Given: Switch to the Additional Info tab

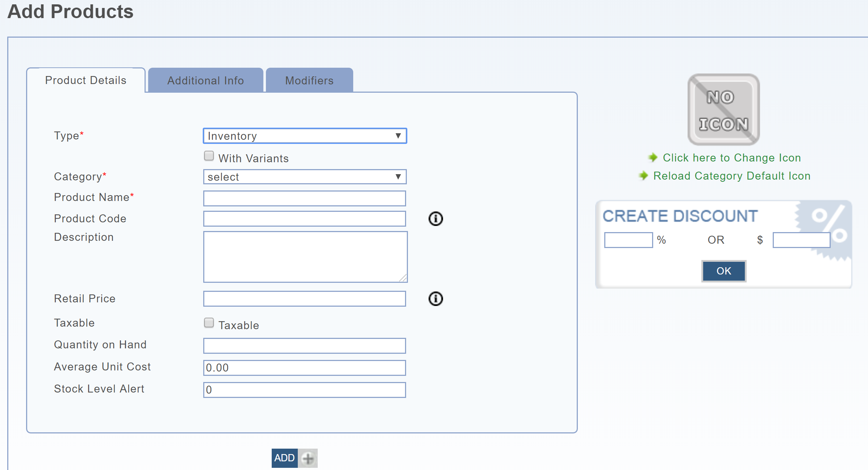Looking at the screenshot, I should tap(205, 80).
